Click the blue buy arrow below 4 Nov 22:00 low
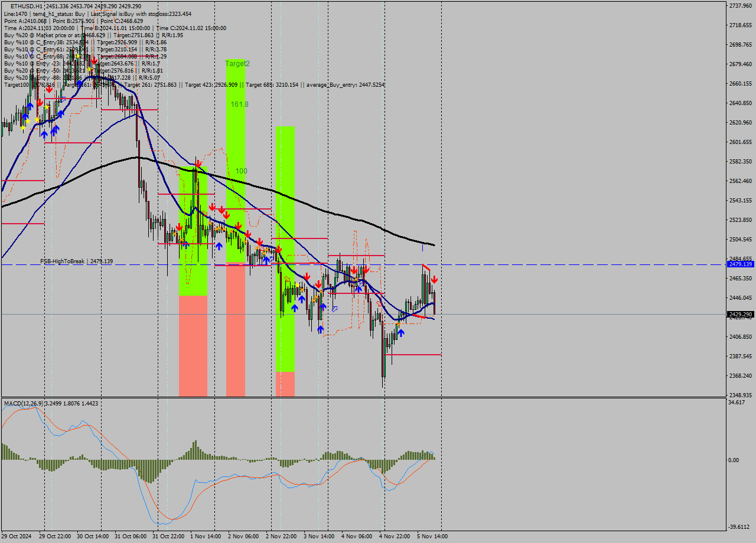 click(401, 333)
